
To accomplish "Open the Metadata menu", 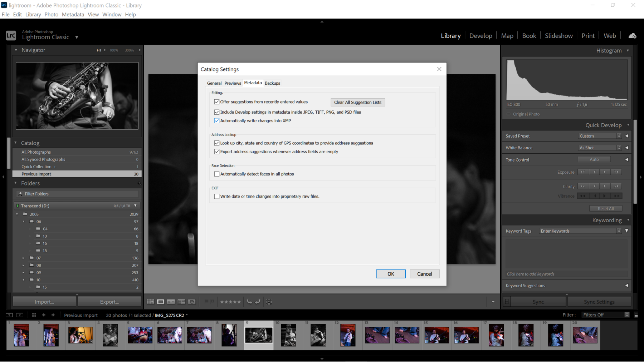I will click(73, 14).
